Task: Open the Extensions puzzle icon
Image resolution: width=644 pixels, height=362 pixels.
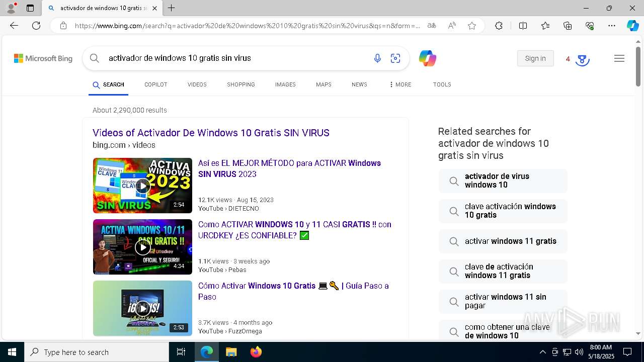Action: click(499, 26)
